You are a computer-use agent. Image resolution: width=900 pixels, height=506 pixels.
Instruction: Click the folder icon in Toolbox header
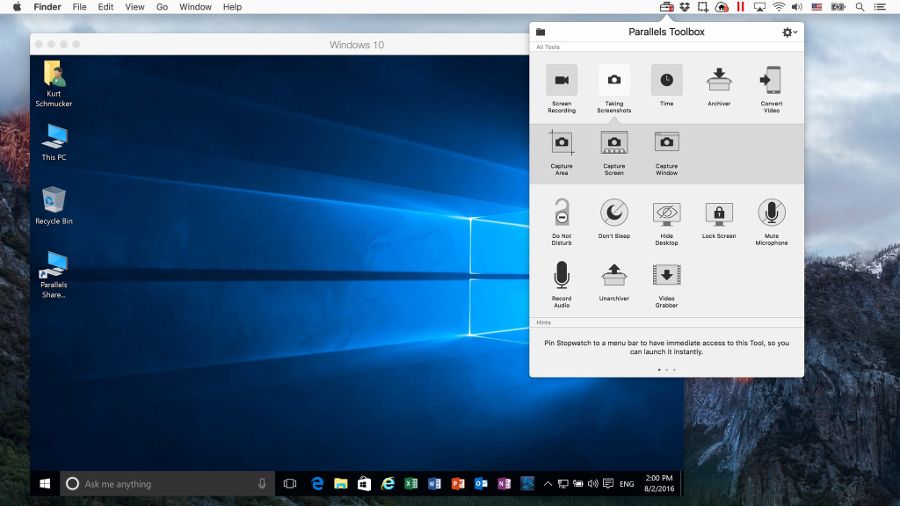pyautogui.click(x=540, y=32)
